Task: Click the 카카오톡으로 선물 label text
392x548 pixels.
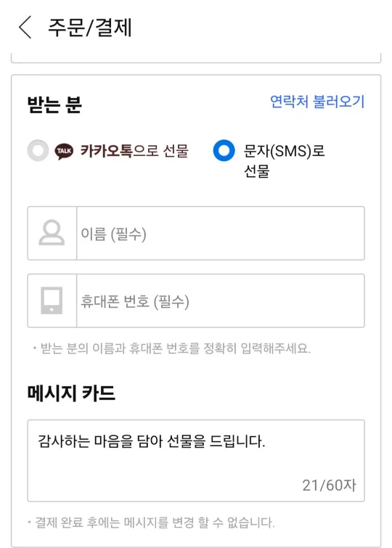Action: pos(134,151)
